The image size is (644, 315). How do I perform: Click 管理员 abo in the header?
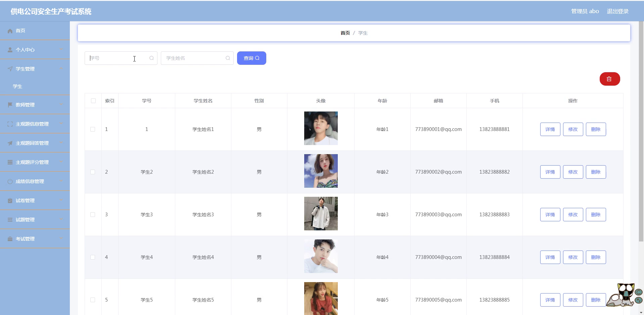point(585,11)
